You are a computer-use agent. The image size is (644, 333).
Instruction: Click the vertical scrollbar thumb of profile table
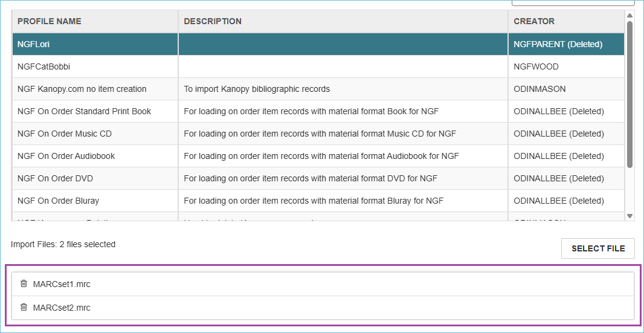pyautogui.click(x=630, y=94)
